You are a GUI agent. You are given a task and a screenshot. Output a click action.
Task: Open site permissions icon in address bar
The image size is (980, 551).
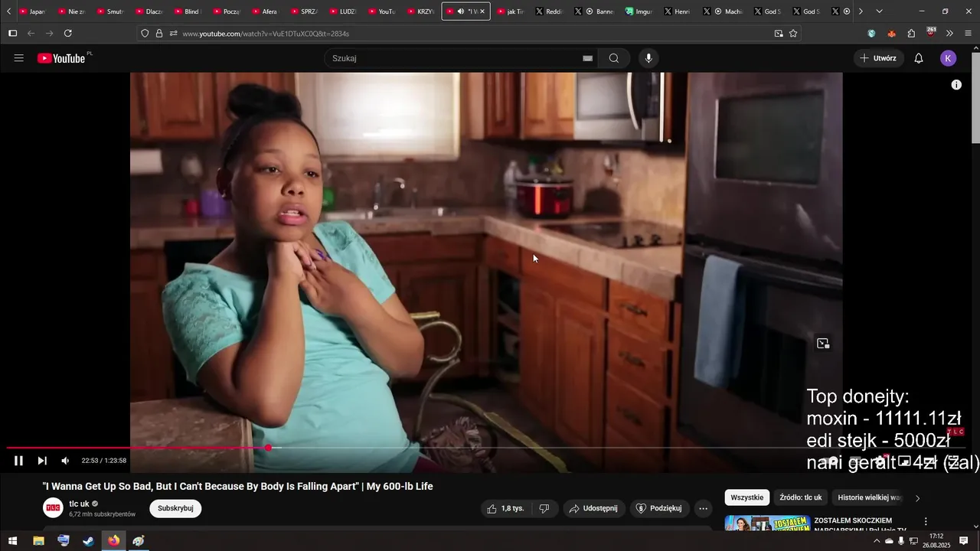coord(174,34)
